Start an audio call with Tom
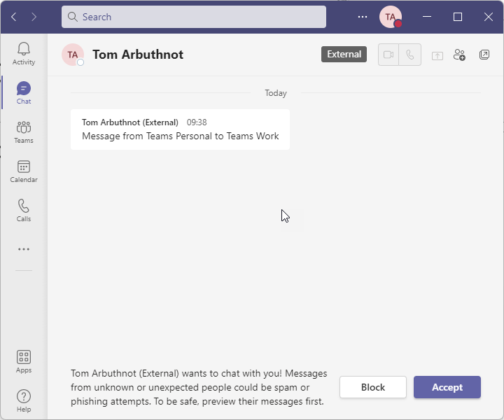 pos(410,55)
